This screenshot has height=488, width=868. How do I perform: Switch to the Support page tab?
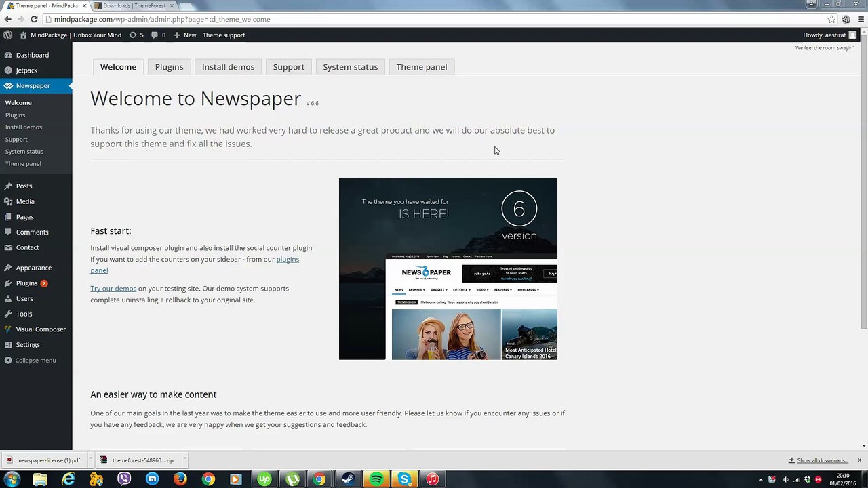288,67
